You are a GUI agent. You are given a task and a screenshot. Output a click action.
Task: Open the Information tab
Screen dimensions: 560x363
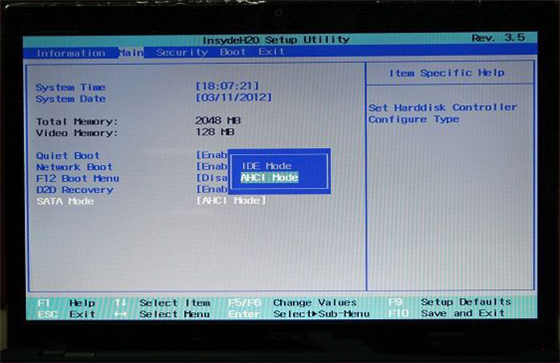click(x=71, y=53)
